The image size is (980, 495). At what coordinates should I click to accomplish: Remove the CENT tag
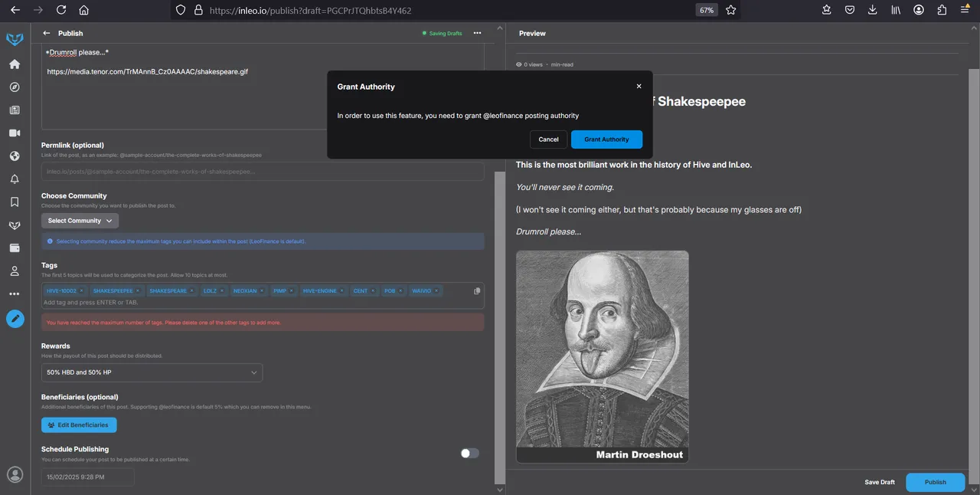(x=373, y=291)
